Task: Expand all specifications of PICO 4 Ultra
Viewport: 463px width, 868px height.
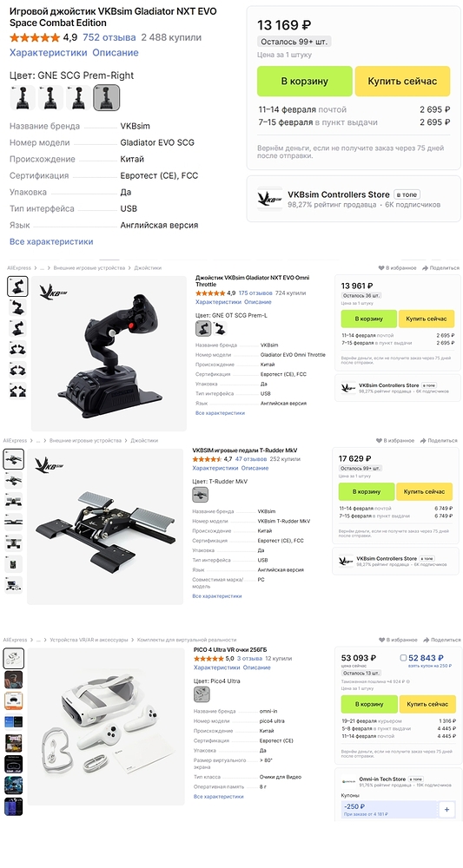Action: click(218, 796)
